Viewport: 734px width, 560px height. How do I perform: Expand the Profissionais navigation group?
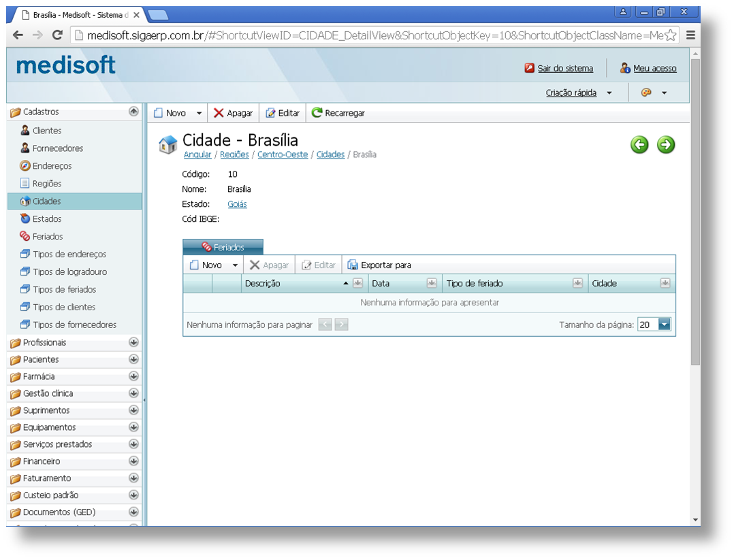[133, 342]
